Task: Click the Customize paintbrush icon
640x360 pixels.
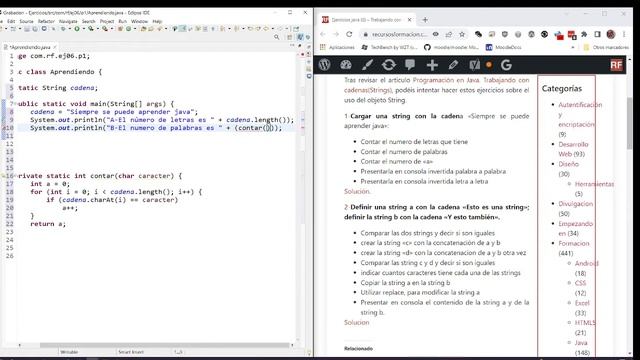Action: click(x=367, y=64)
